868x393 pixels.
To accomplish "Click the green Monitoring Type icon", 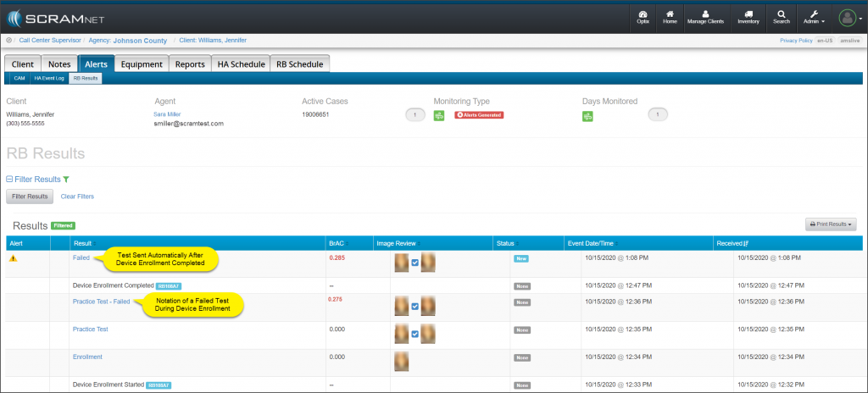I will pyautogui.click(x=439, y=116).
